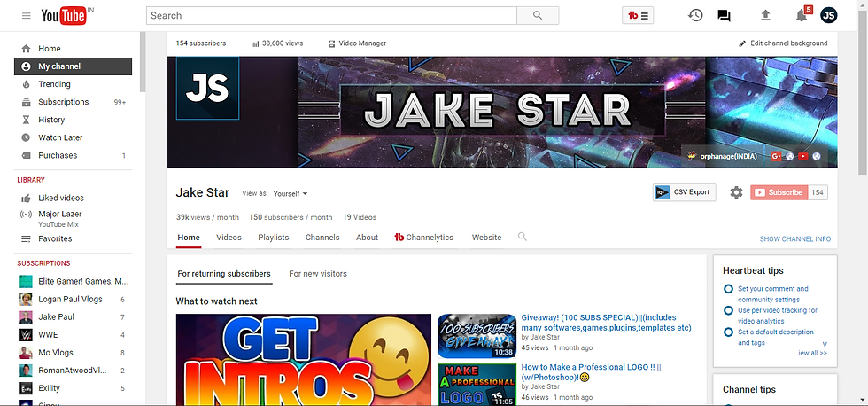Image resolution: width=868 pixels, height=406 pixels.
Task: Click the search magnifier button
Action: [538, 15]
